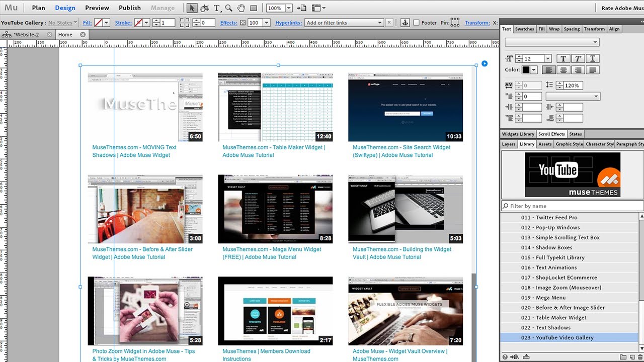The height and width of the screenshot is (362, 644).
Task: Switch to the Widgets Library tab
Action: tap(518, 134)
